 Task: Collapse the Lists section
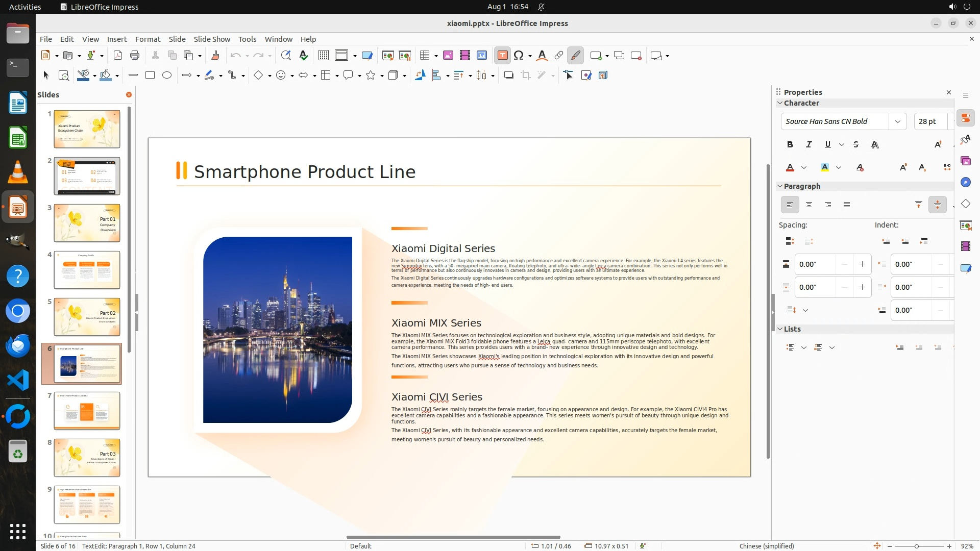tap(780, 329)
